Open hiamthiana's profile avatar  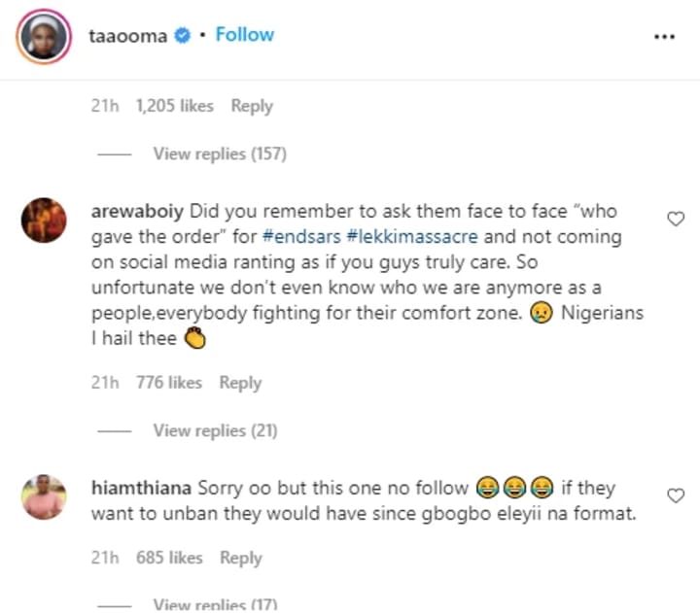pyautogui.click(x=44, y=496)
